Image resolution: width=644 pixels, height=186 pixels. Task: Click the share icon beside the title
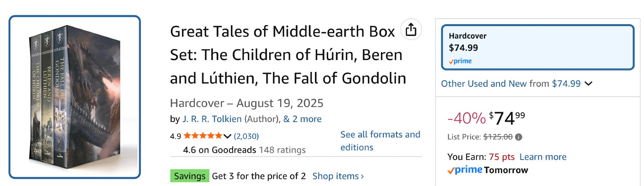tap(411, 30)
